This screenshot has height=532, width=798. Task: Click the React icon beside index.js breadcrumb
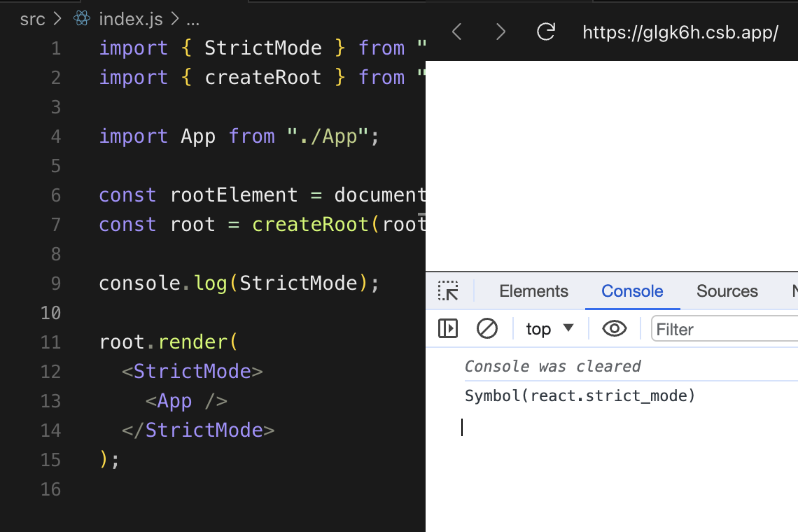click(x=81, y=18)
